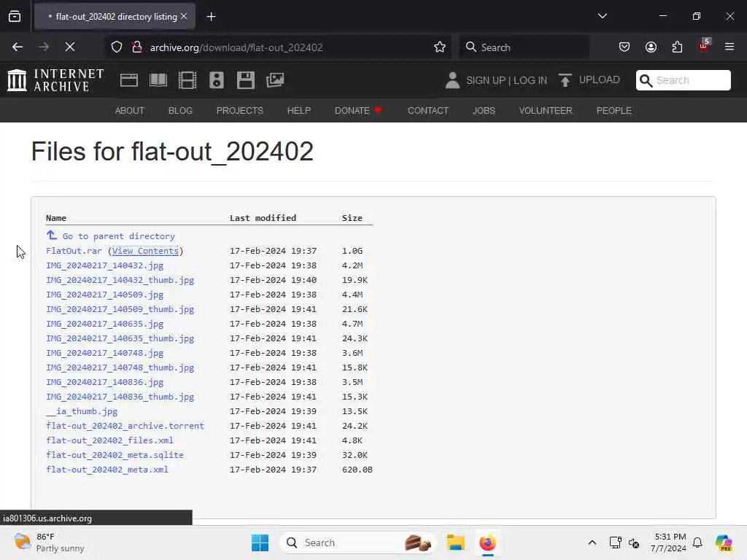Open IMG_20240217_140635.jpg
Screen dimensions: 747x560
click(105, 324)
